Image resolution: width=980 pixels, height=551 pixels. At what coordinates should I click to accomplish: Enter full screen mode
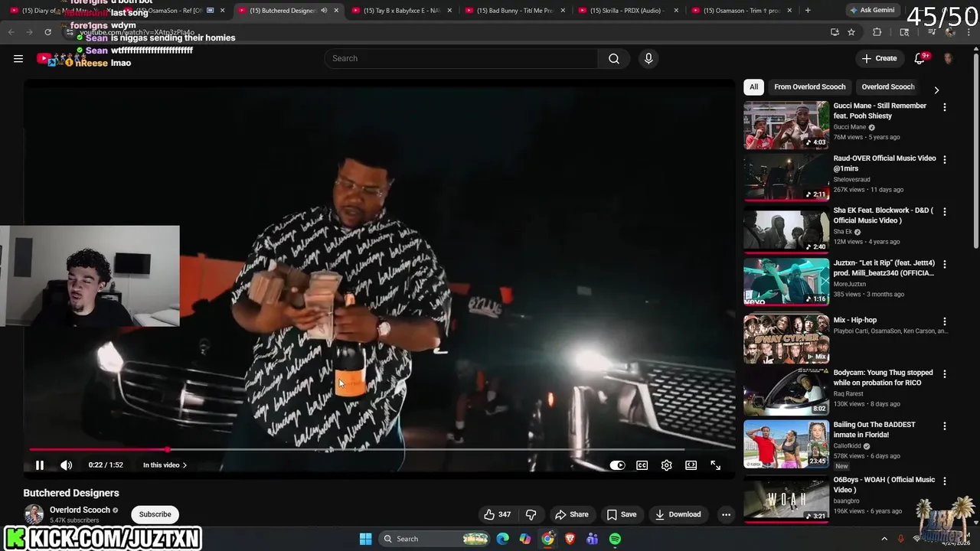tap(716, 465)
